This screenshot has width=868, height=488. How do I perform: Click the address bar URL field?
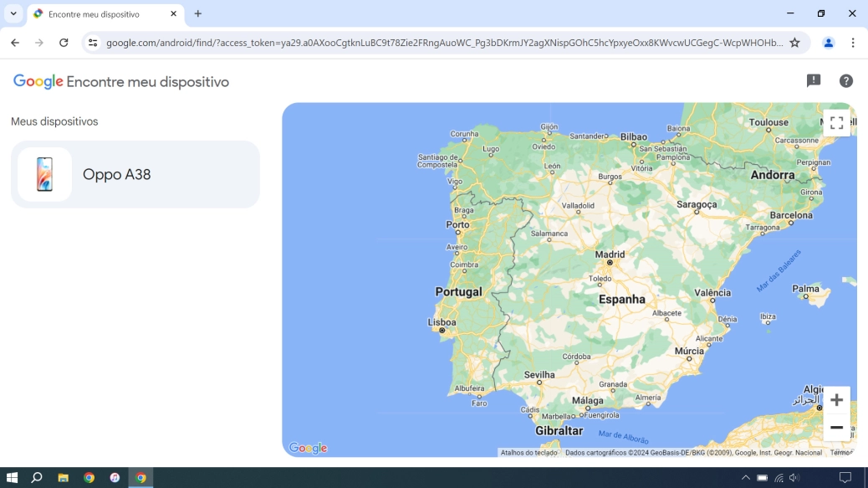pos(443,43)
